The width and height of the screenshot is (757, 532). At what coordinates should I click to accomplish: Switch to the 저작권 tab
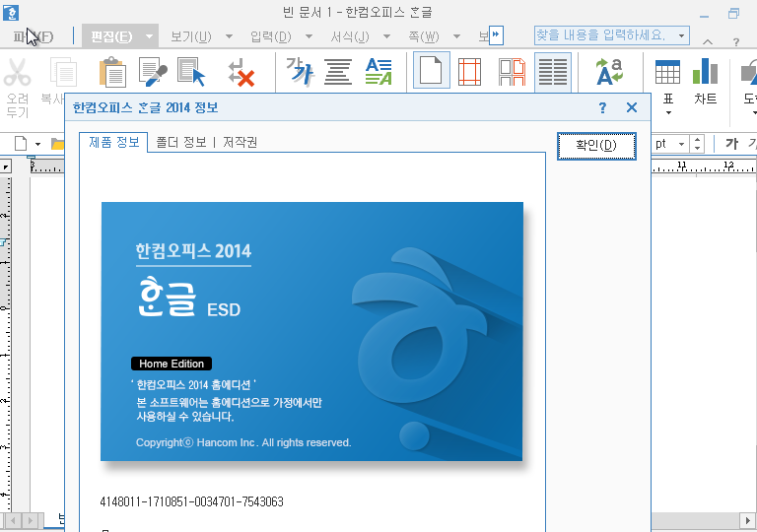pyautogui.click(x=240, y=142)
